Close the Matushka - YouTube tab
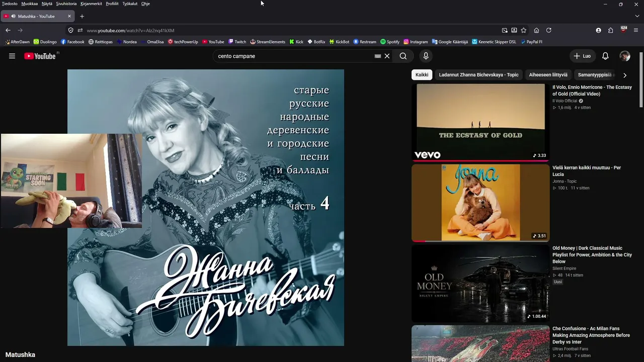This screenshot has height=362, width=644. click(69, 16)
